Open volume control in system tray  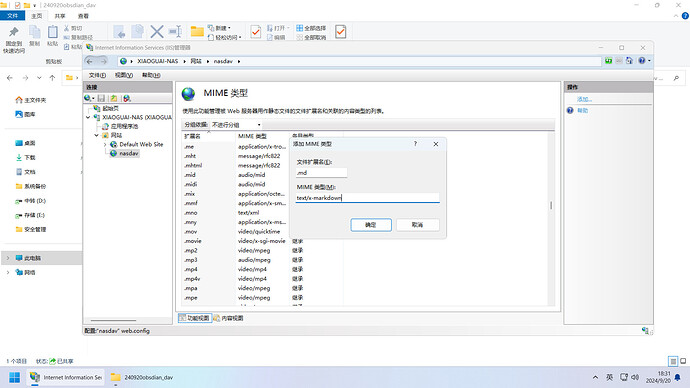[635, 377]
